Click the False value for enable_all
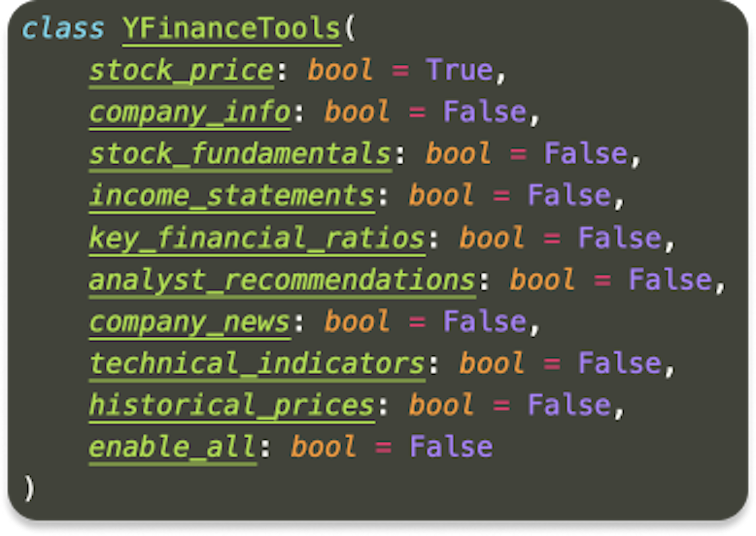Viewport: 756px width, 536px height. pyautogui.click(x=451, y=447)
